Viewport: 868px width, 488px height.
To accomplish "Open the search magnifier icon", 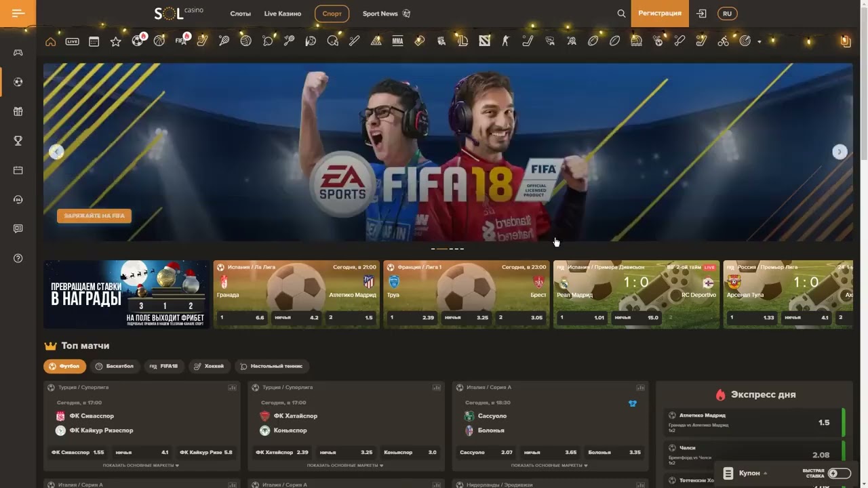I will click(621, 14).
